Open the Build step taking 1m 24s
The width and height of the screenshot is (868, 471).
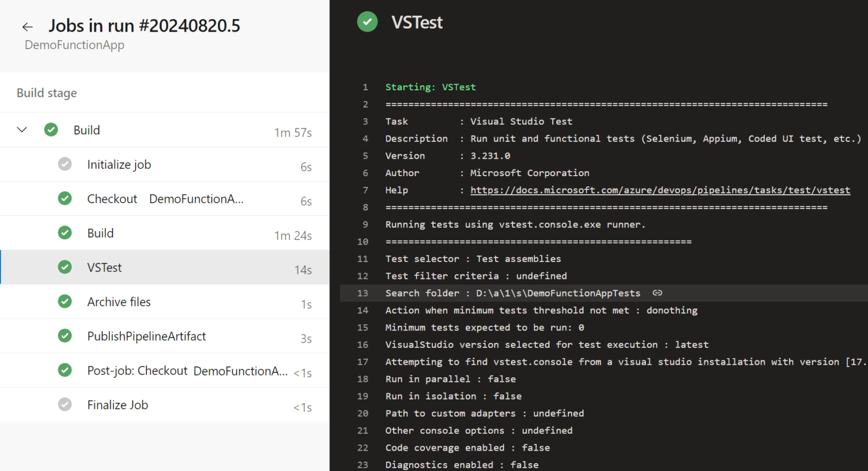pyautogui.click(x=164, y=233)
